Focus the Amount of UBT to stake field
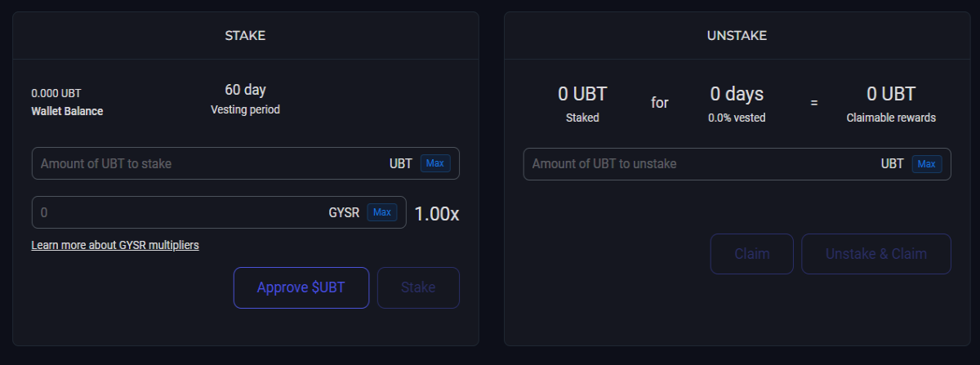The width and height of the screenshot is (980, 365). 246,163
